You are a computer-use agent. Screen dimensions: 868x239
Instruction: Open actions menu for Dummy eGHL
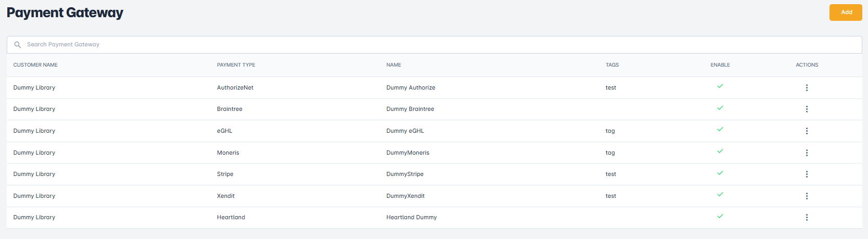click(x=807, y=131)
